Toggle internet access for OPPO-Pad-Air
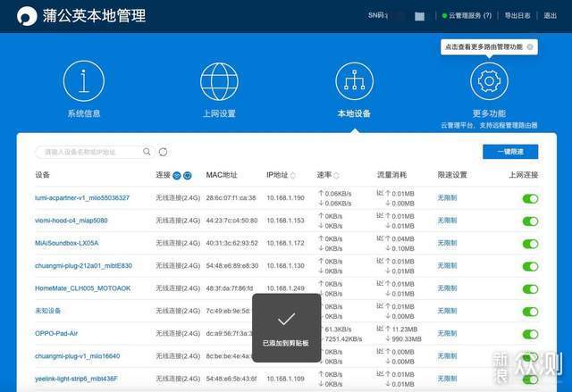This screenshot has height=392, width=572. (530, 334)
